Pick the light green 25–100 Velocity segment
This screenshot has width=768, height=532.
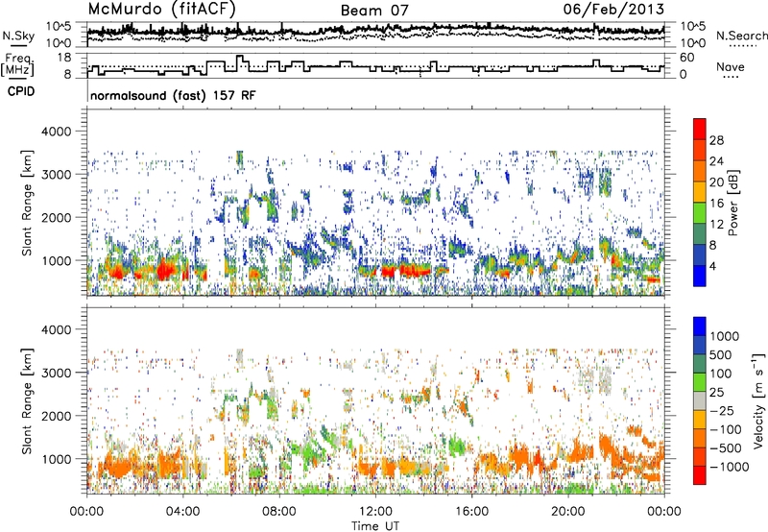pyautogui.click(x=700, y=382)
